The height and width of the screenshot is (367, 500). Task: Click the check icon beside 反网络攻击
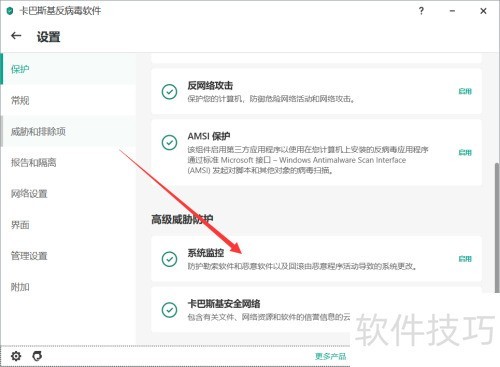point(169,92)
